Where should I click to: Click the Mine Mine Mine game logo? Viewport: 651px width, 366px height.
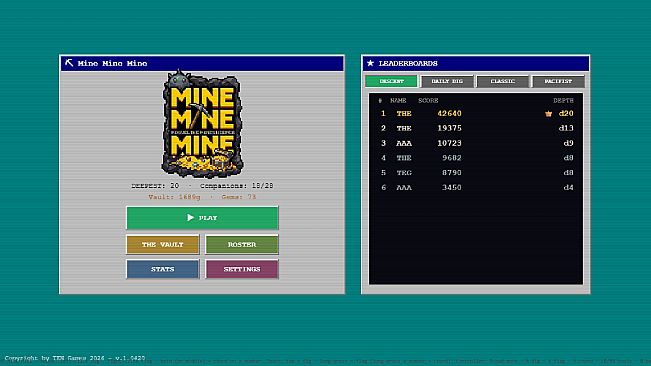pos(202,124)
